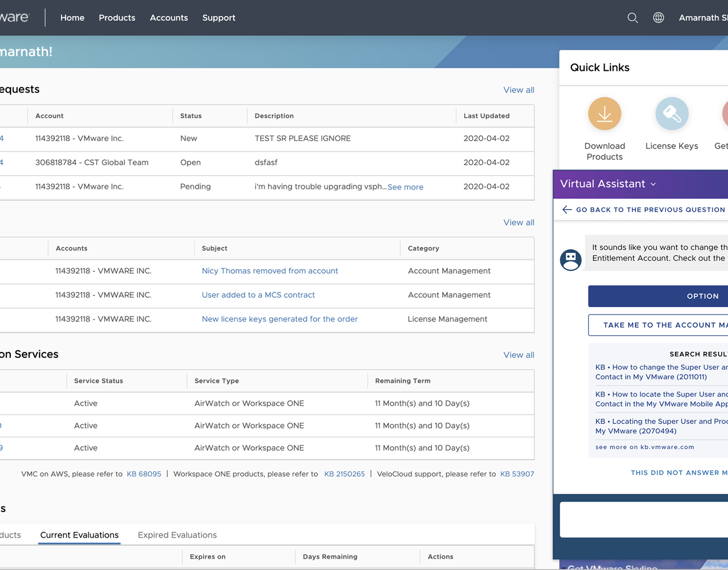Open the Accounts menu
Image resolution: width=728 pixels, height=570 pixels.
pyautogui.click(x=169, y=18)
